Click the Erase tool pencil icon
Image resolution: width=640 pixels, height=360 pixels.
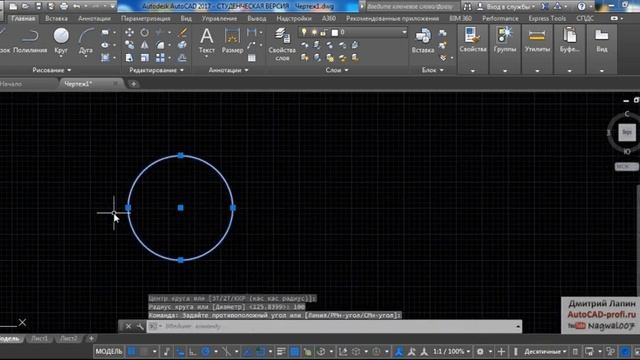[x=182, y=33]
